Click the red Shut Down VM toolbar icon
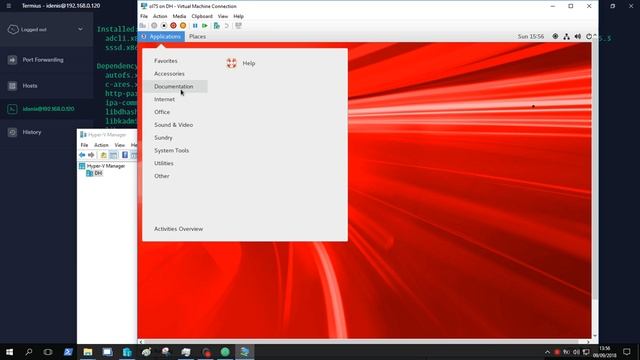The image size is (640, 360). 173,26
